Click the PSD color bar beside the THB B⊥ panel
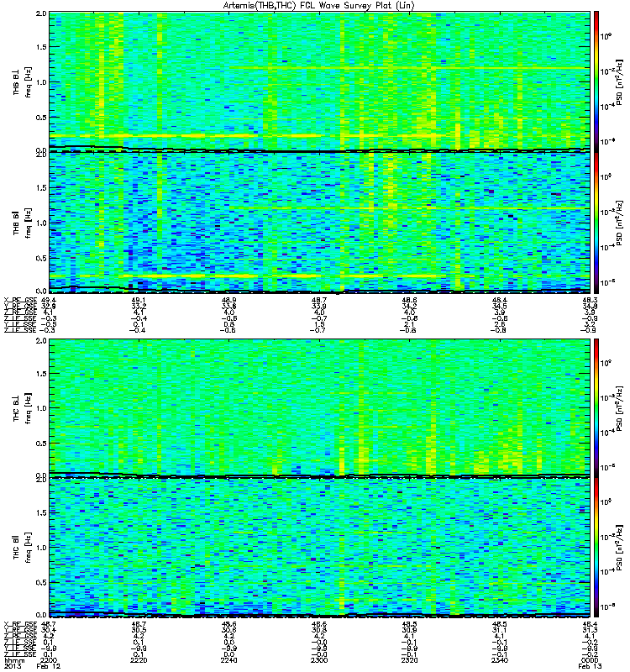The image size is (630, 672). [x=596, y=81]
